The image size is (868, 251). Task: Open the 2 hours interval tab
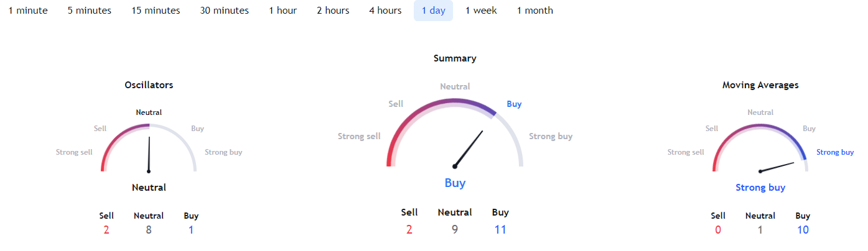pos(333,11)
